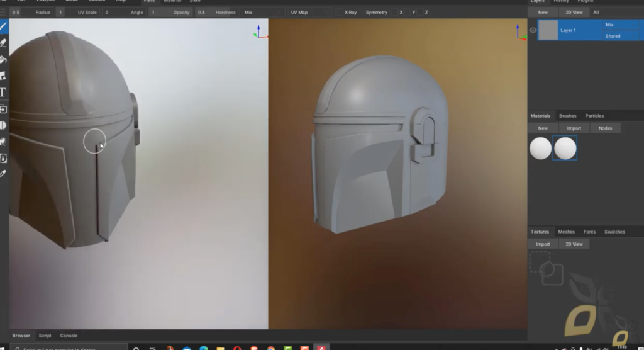Viewport: 644px width, 350px height.
Task: Select the Picker eyedropper tool
Action: tap(3, 174)
